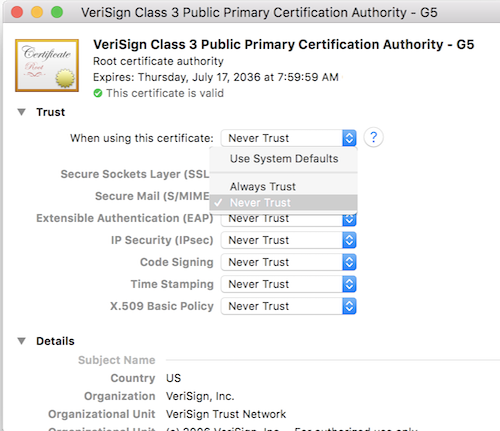500x431 pixels.
Task: Click the bold certificate name heading
Action: click(284, 44)
